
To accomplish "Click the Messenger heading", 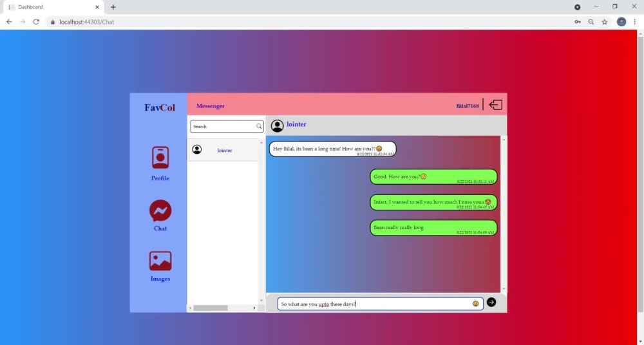I will pyautogui.click(x=211, y=106).
